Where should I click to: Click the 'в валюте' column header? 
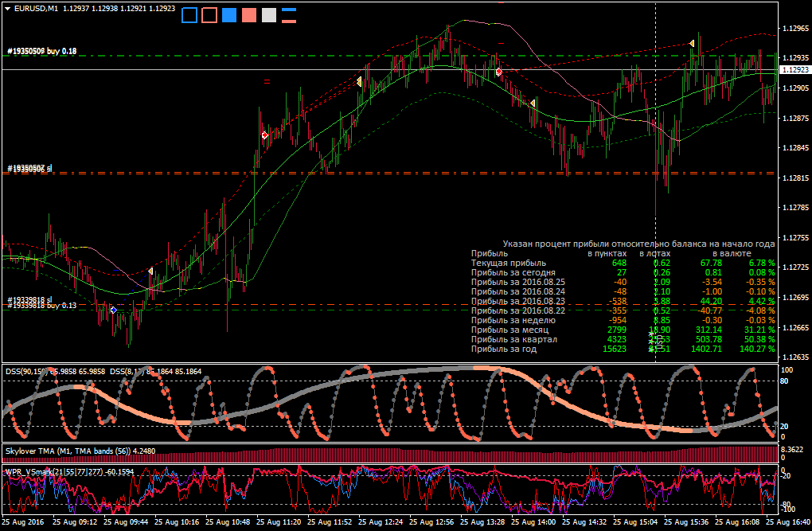click(732, 254)
